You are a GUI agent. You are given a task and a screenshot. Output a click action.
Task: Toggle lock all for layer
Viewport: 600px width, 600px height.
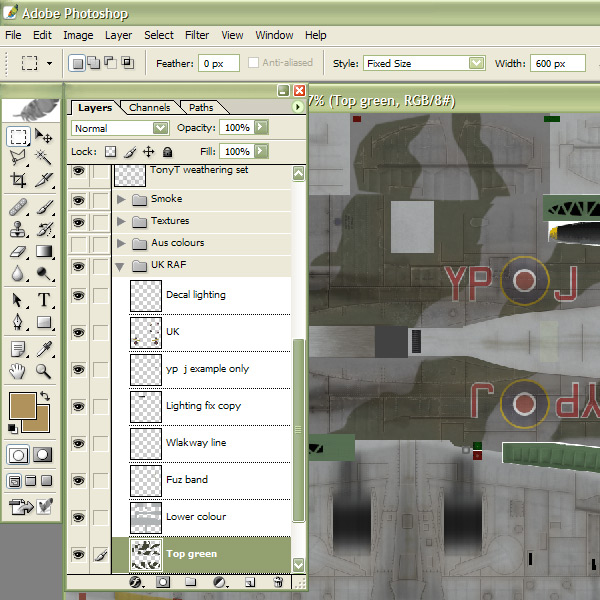(167, 152)
